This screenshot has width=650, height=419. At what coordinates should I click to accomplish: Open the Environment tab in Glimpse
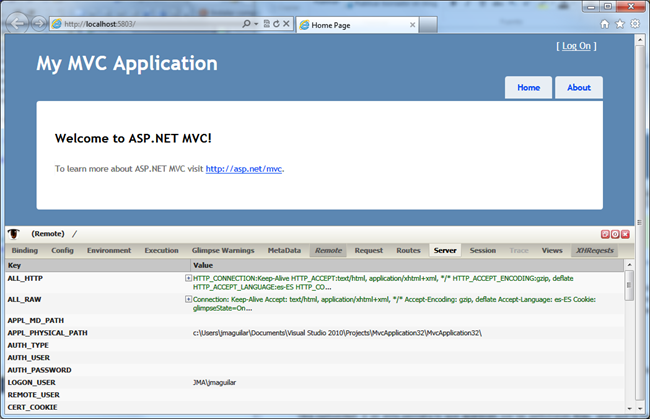[107, 250]
